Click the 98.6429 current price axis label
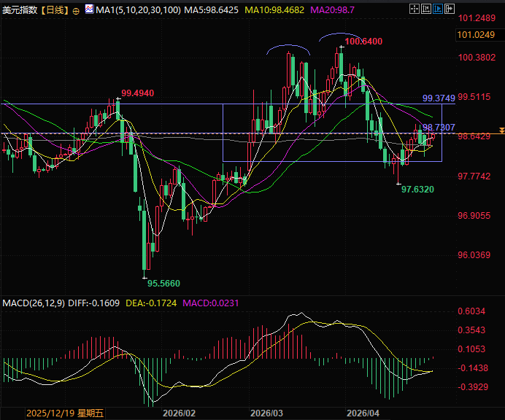 [474, 136]
